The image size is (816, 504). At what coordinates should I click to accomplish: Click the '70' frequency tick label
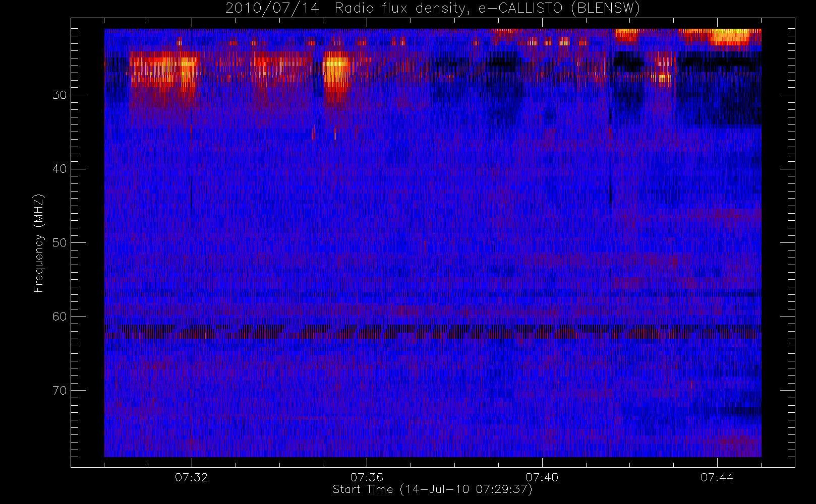click(60, 391)
